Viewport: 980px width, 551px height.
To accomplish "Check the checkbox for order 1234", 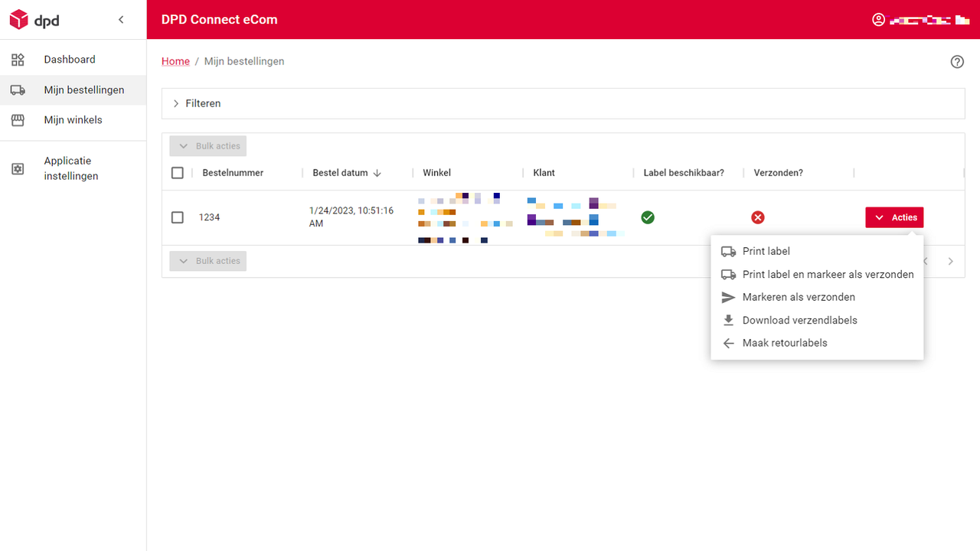I will coord(177,217).
